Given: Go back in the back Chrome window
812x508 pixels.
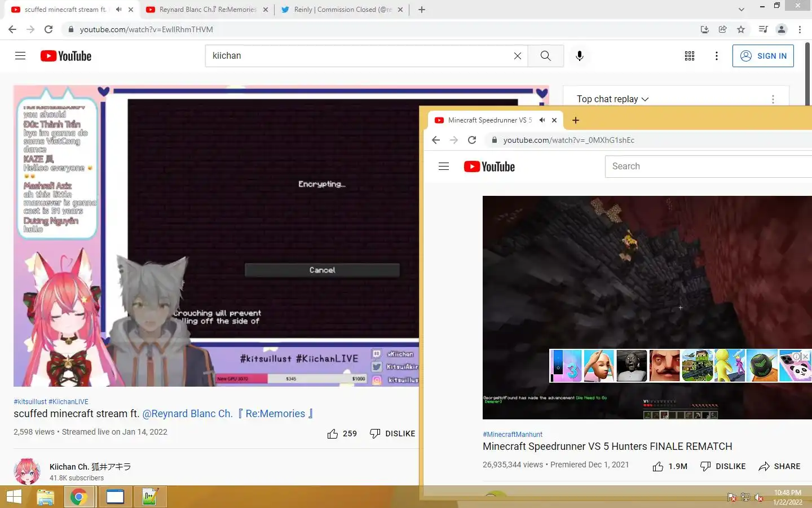Looking at the screenshot, I should [12, 29].
